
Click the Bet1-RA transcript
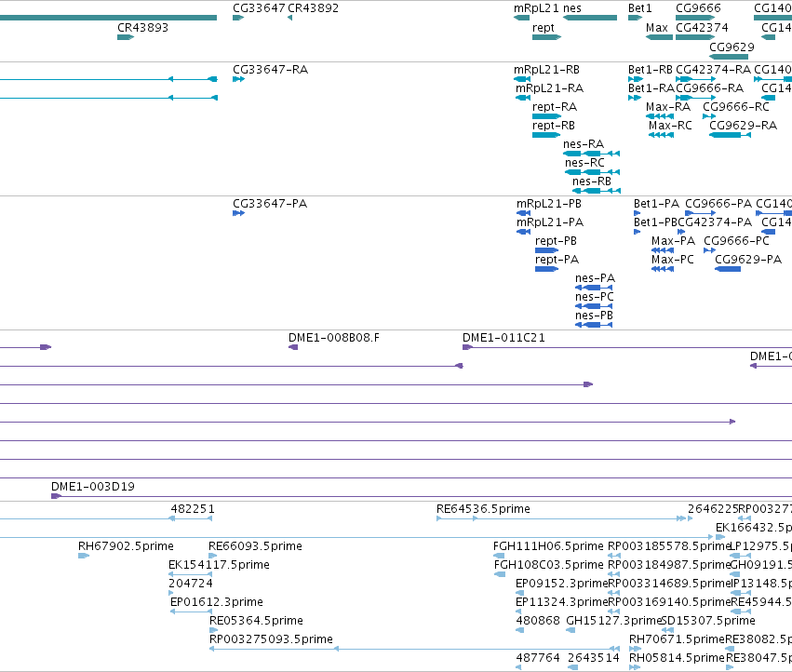(x=651, y=87)
